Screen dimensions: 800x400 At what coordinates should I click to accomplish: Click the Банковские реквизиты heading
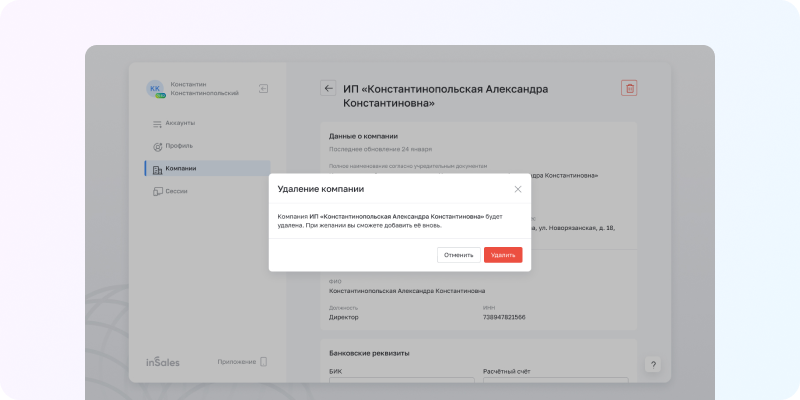coord(369,353)
